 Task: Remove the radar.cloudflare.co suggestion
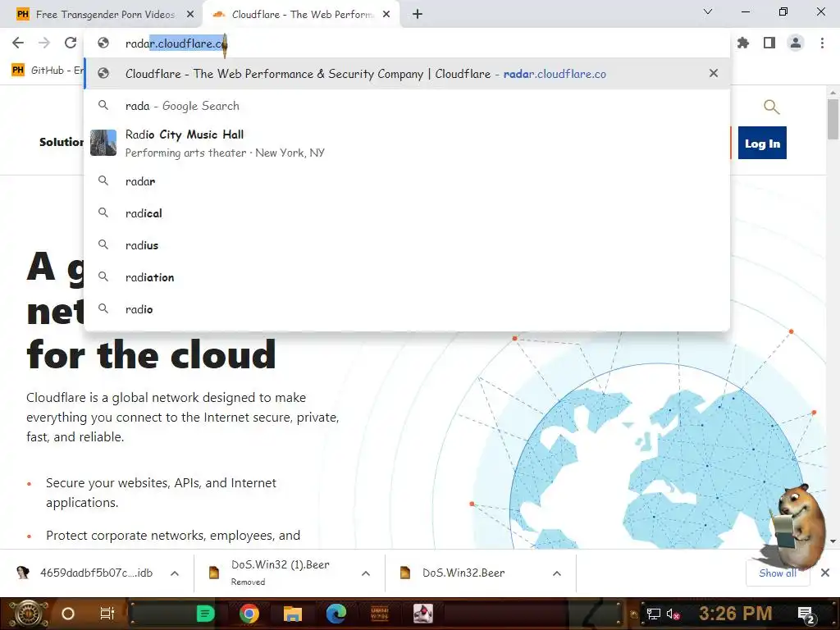pos(714,73)
